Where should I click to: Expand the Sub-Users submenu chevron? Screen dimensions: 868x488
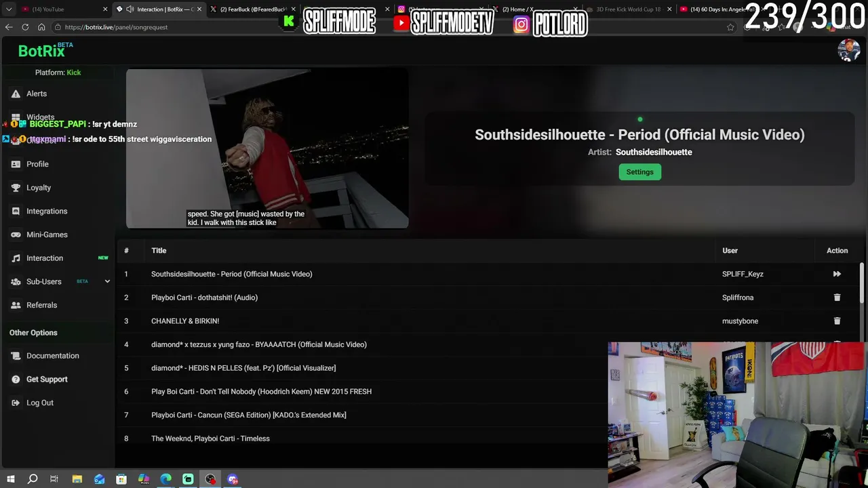pos(107,281)
